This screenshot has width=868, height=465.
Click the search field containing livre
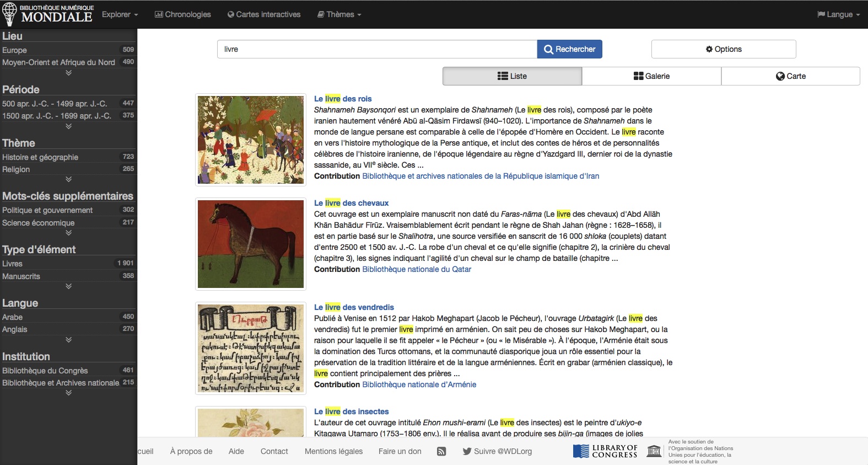[377, 49]
